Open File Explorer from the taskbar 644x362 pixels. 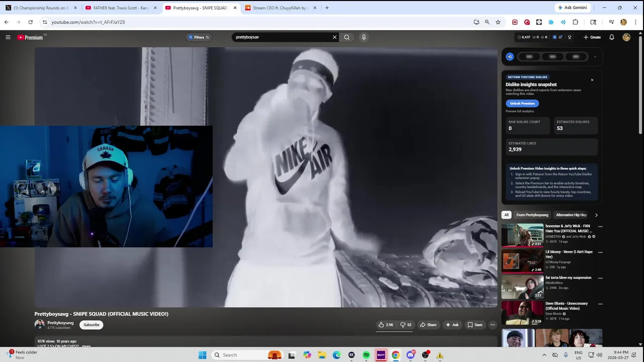[x=322, y=355]
